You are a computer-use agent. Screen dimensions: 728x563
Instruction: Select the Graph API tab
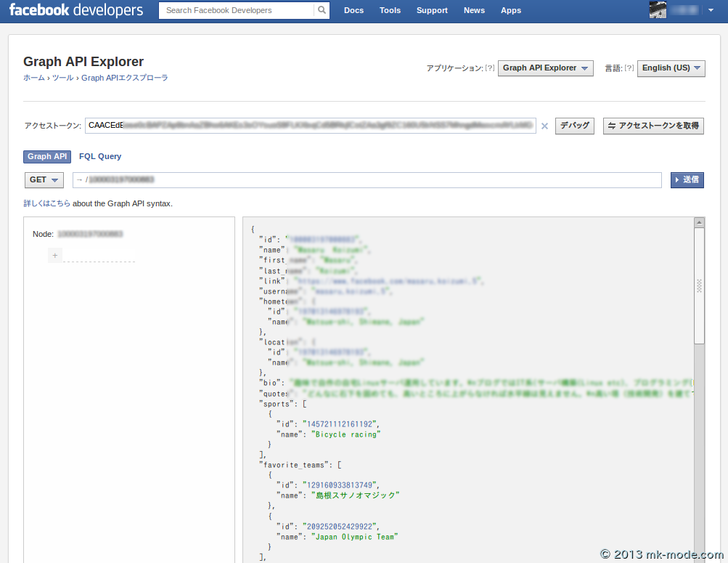coord(46,156)
